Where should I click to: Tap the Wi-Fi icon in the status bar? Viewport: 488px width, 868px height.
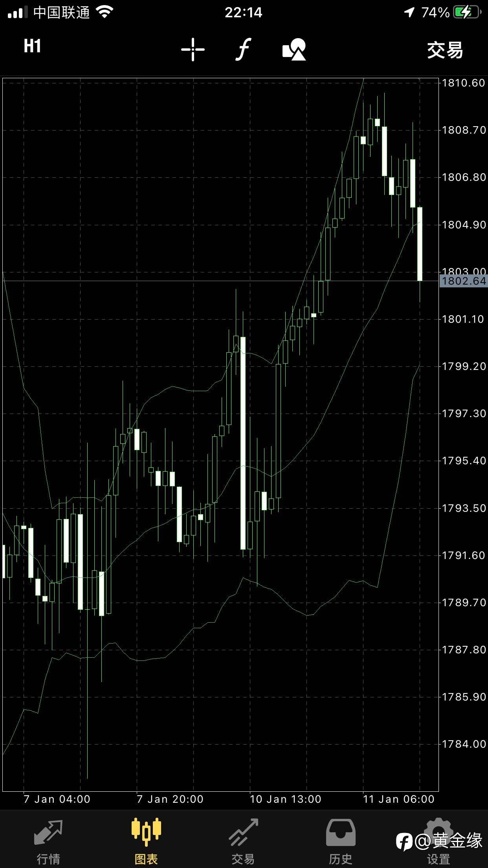click(105, 12)
